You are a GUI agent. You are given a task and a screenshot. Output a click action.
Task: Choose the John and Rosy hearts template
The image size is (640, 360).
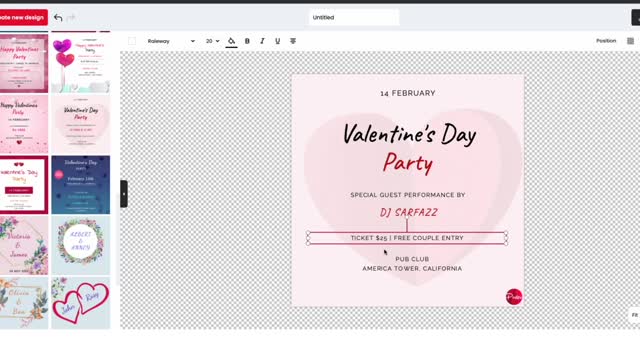click(x=81, y=303)
